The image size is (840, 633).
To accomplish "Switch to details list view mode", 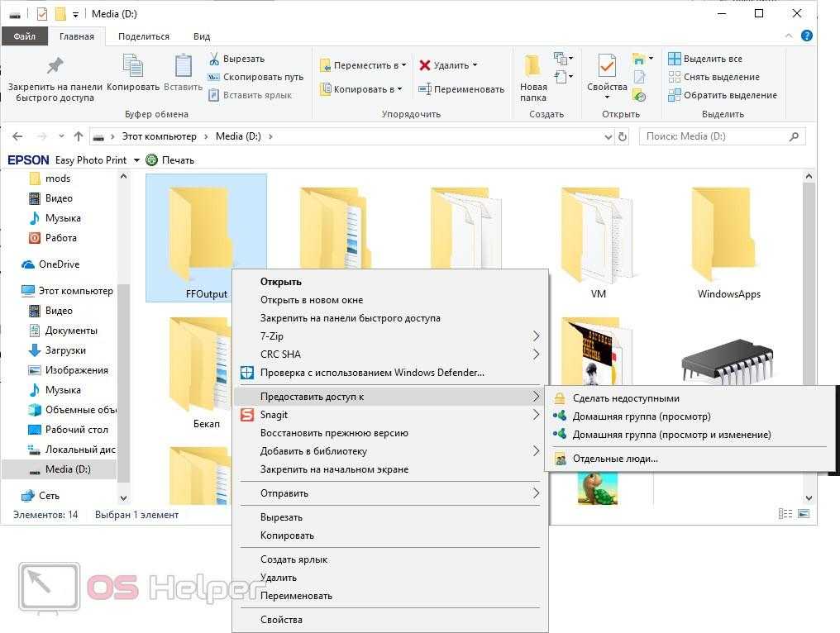I will click(785, 515).
